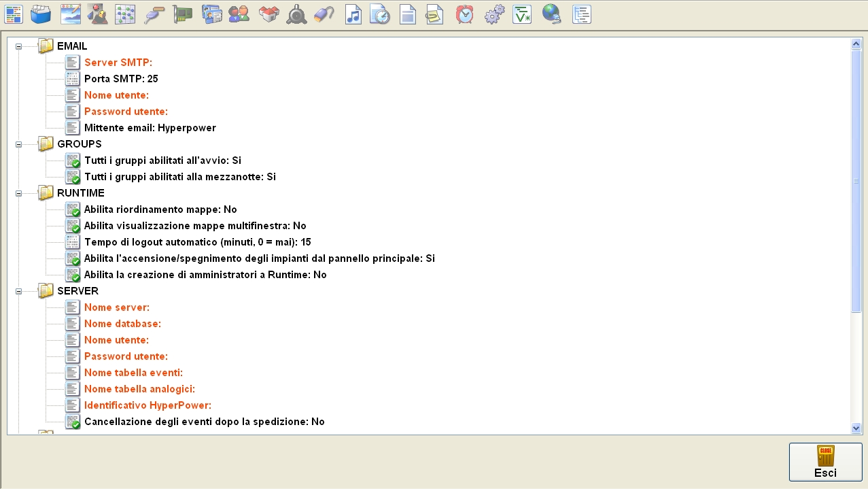The width and height of the screenshot is (868, 489).
Task: Click the red alarm clock toolbar icon
Action: (x=465, y=14)
